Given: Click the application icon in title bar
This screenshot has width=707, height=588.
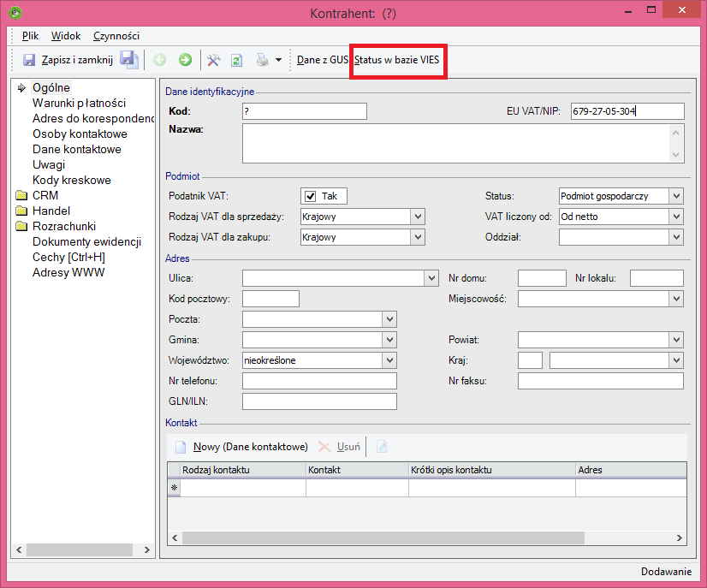Looking at the screenshot, I should 15,13.
